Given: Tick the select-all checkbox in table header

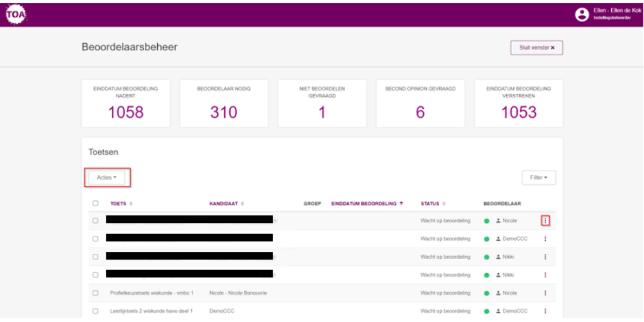Looking at the screenshot, I should click(x=95, y=204).
